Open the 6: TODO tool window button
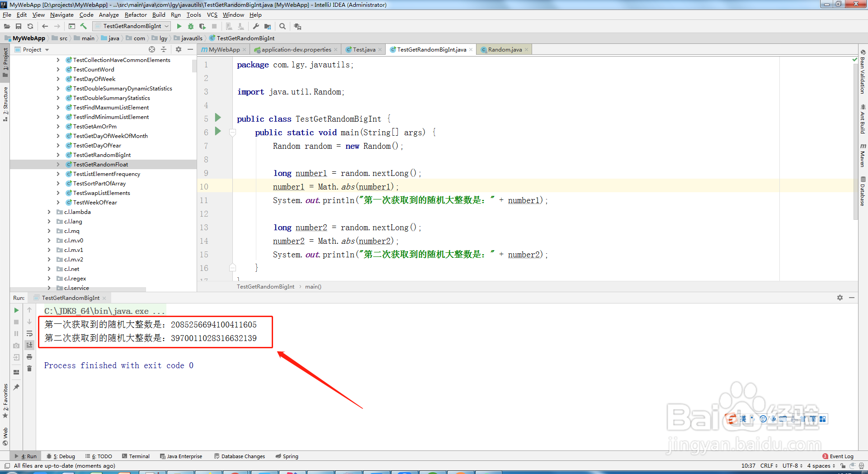This screenshot has width=868, height=474. [x=99, y=456]
